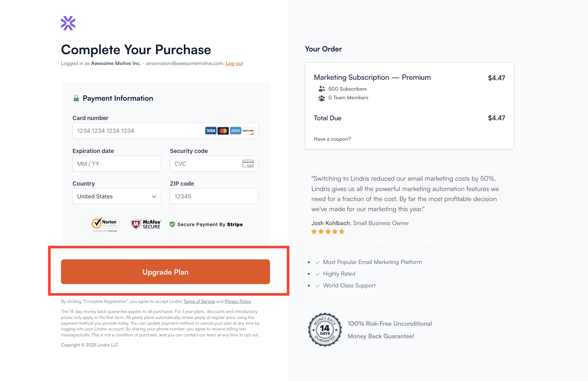Image resolution: width=588 pixels, height=381 pixels.
Task: Expand the Have a coupon? section
Action: point(332,139)
